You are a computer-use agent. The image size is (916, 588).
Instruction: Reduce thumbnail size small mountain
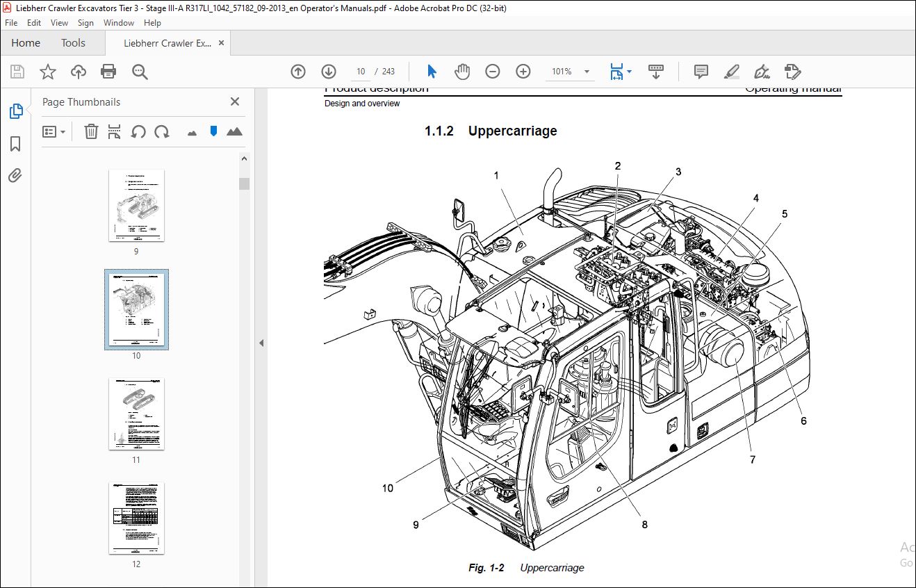pos(193,132)
